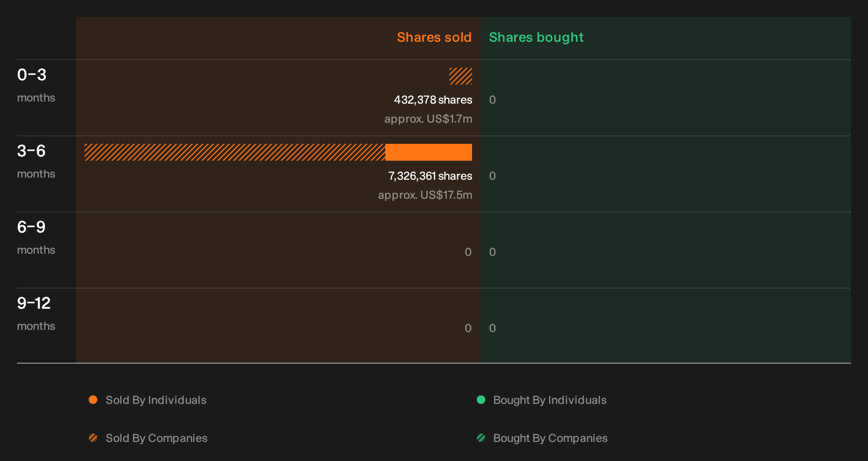The image size is (868, 461).
Task: Click the approx. US$17.5m amount
Action: [425, 195]
